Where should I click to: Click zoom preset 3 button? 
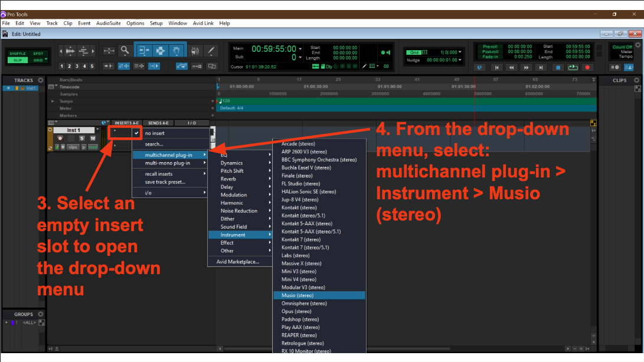pyautogui.click(x=77, y=66)
